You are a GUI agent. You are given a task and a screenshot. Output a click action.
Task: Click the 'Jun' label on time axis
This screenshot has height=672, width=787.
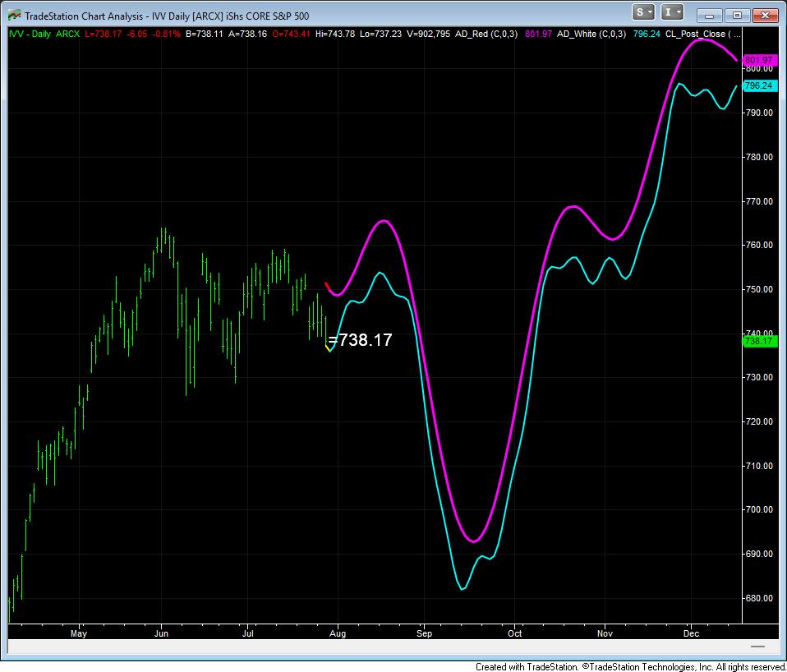(x=161, y=633)
